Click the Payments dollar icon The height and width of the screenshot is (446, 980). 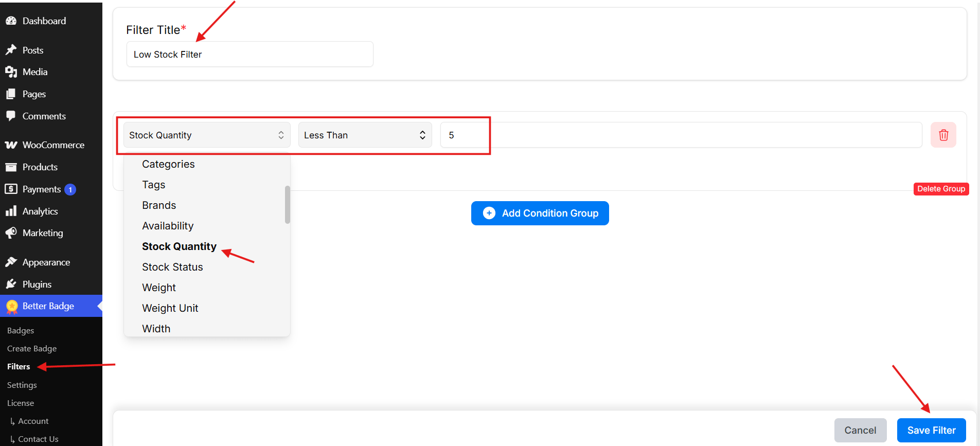coord(11,189)
